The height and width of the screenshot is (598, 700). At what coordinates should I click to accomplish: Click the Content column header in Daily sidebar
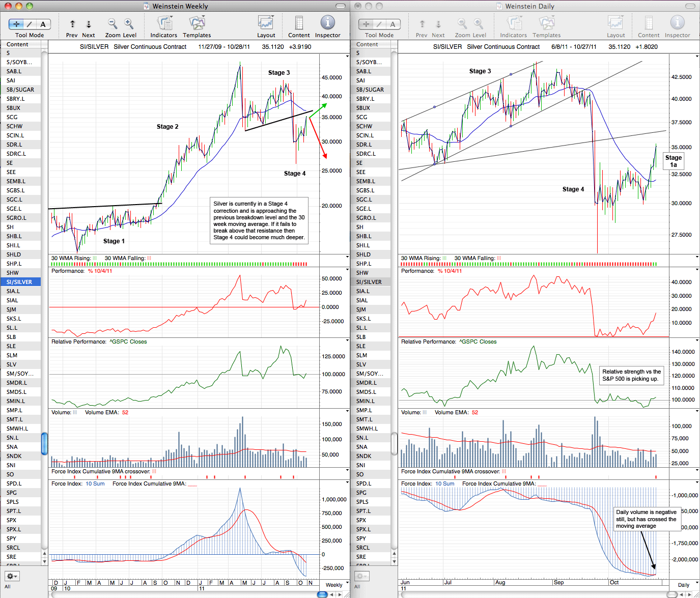370,44
